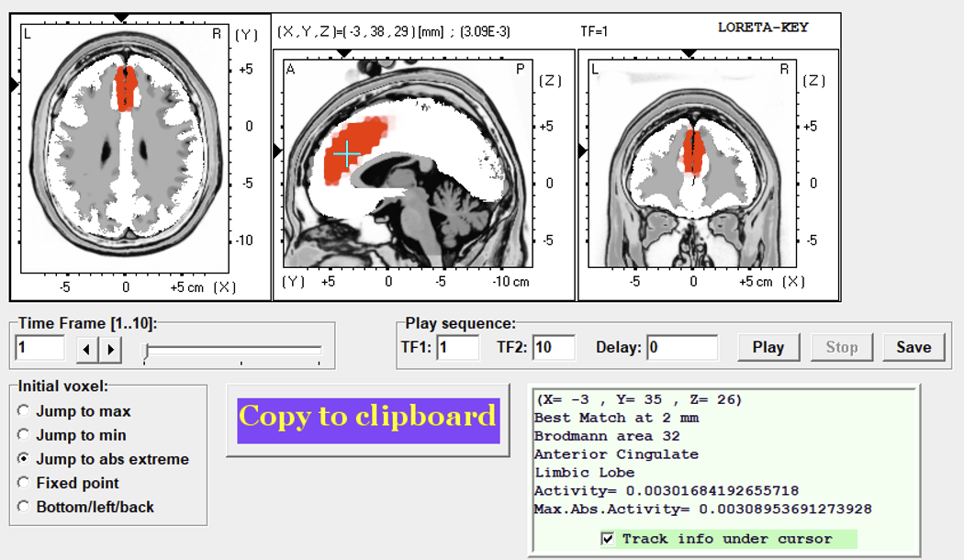
Task: Focus the Time Frame number field
Action: click(40, 348)
